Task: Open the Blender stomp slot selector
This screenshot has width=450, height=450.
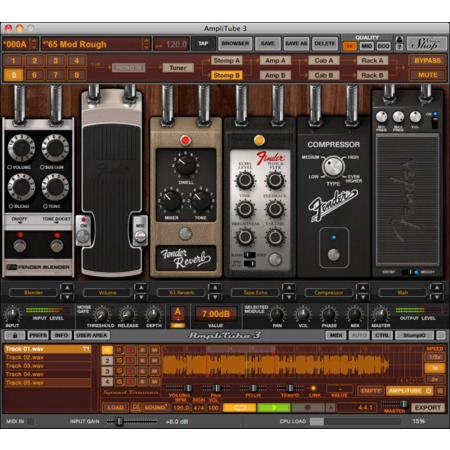Action: [33, 293]
